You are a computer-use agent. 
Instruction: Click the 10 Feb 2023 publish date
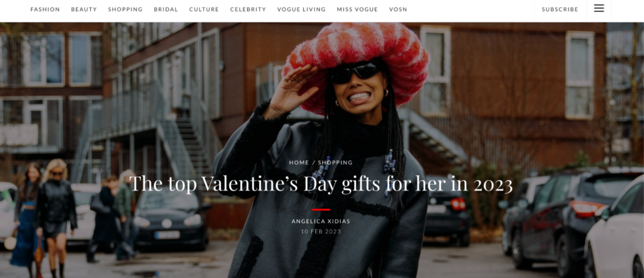pyautogui.click(x=321, y=231)
